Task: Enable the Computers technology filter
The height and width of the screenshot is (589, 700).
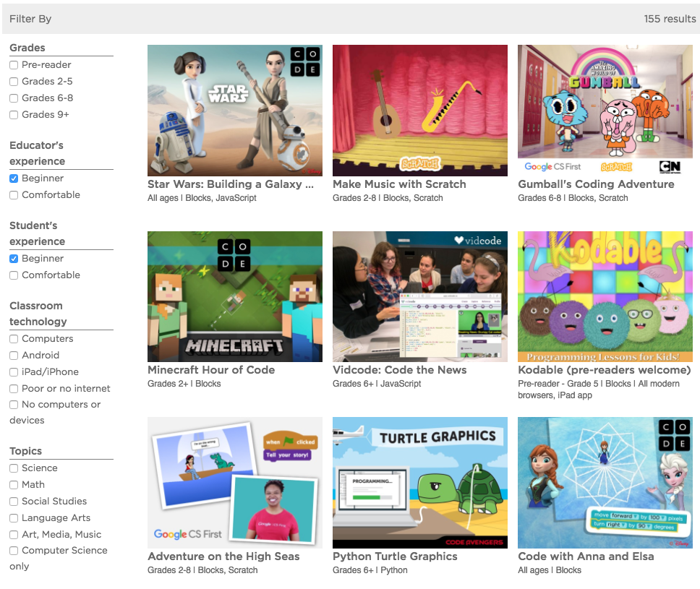Action: pos(14,339)
